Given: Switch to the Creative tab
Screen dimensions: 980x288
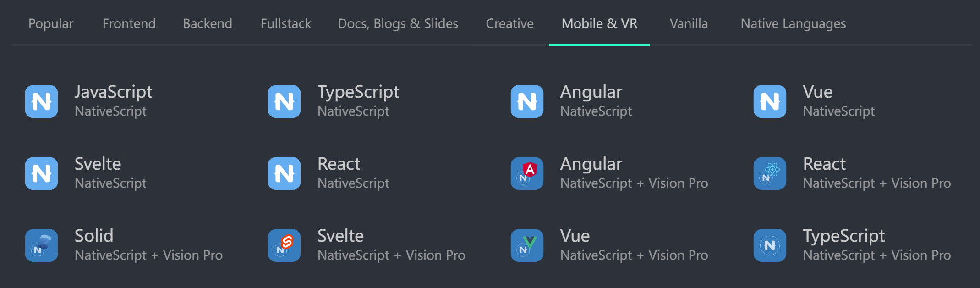Looking at the screenshot, I should pyautogui.click(x=509, y=23).
